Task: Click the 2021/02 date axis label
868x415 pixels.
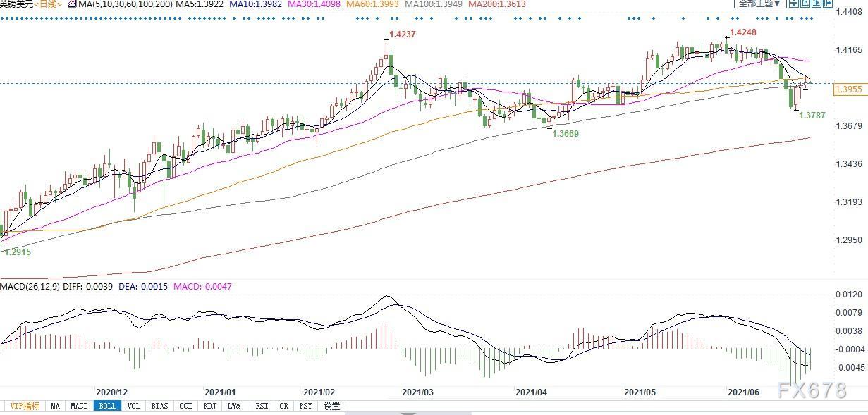Action: tap(319, 391)
